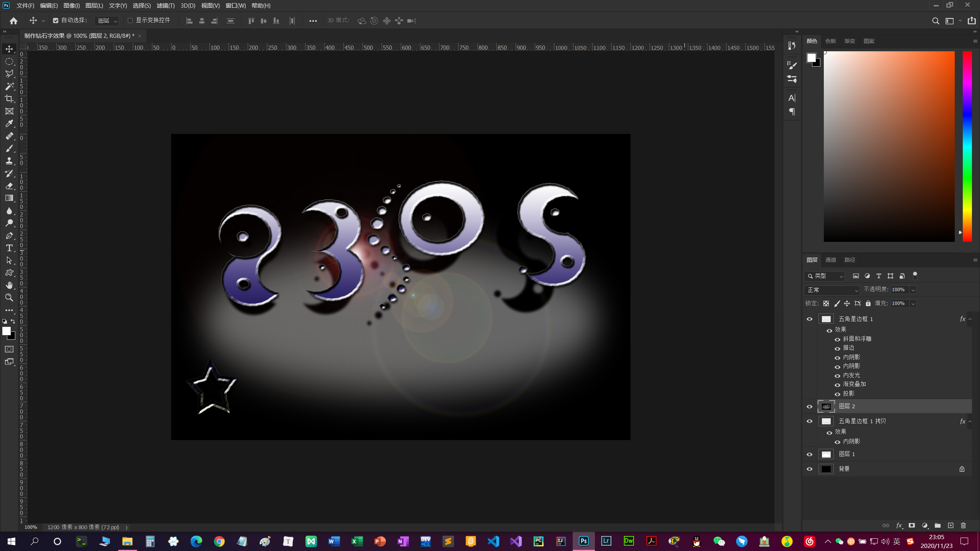The image size is (980, 551).
Task: Open the 滤镜(T) menu
Action: 165,5
